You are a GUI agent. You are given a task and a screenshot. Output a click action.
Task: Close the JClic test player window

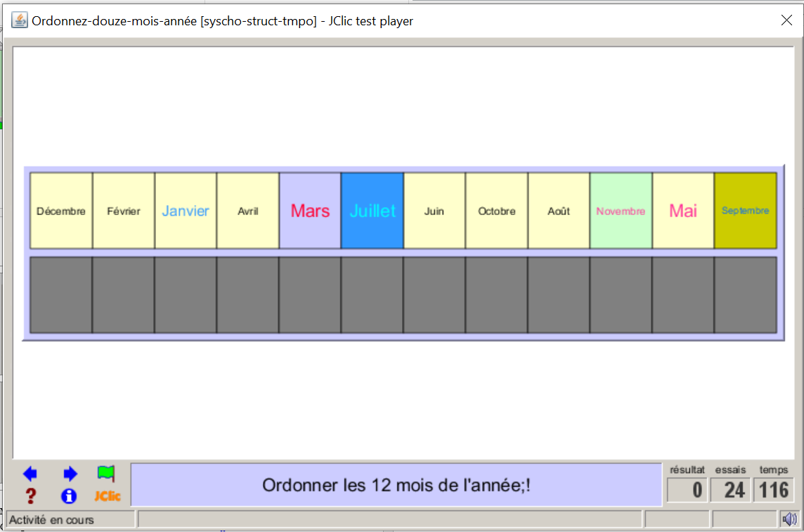[x=786, y=20]
